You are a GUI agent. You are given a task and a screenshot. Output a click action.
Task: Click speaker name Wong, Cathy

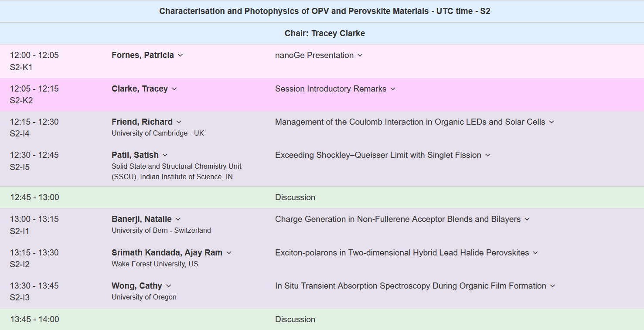tap(137, 286)
